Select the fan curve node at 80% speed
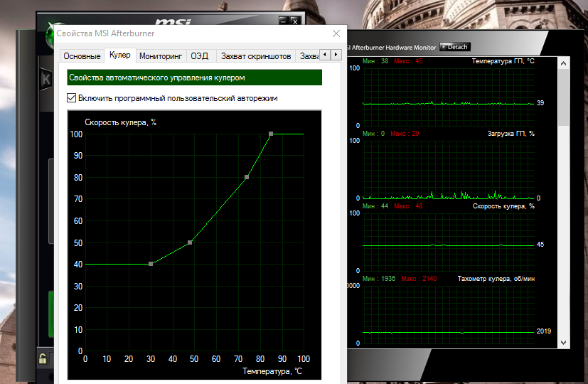This screenshot has height=384, width=588. coord(247,177)
